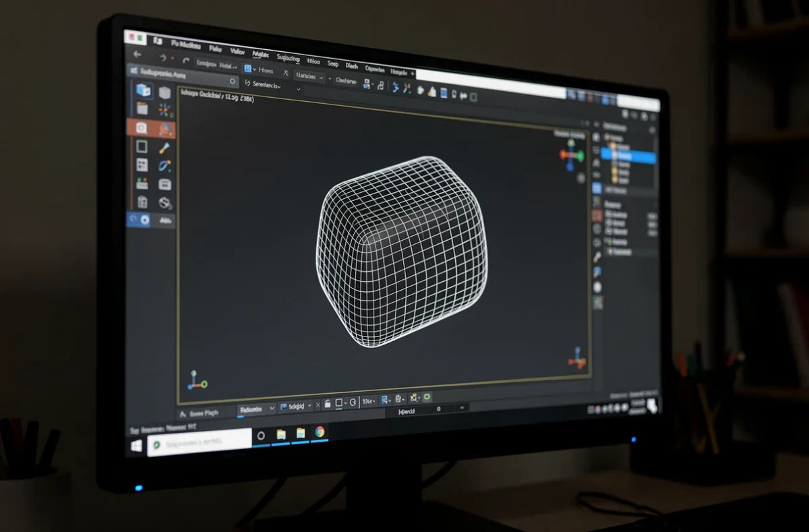Viewport: 809px width, 532px height.
Task: Click the circular arrow icon in viewport footer
Action: coord(352,402)
